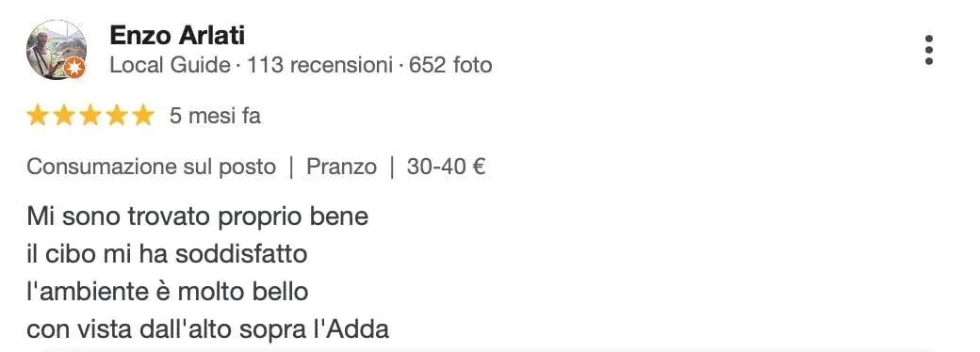The width and height of the screenshot is (980, 352).
Task: Click the "30-40 €" price range tag
Action: 447,168
